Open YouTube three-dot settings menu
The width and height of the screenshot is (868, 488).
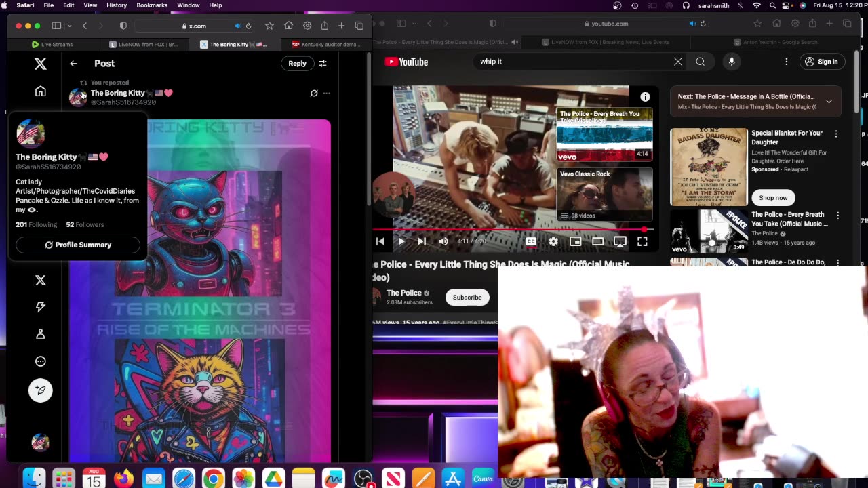[787, 62]
